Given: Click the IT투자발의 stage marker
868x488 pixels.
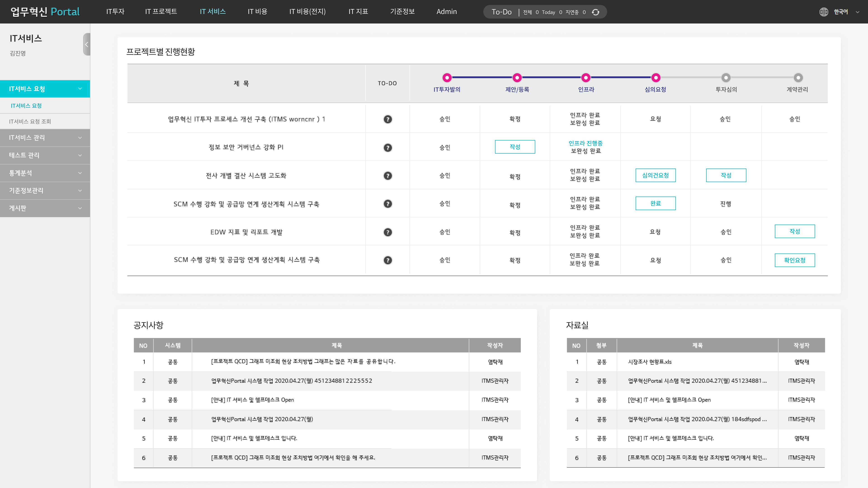Looking at the screenshot, I should [x=447, y=78].
